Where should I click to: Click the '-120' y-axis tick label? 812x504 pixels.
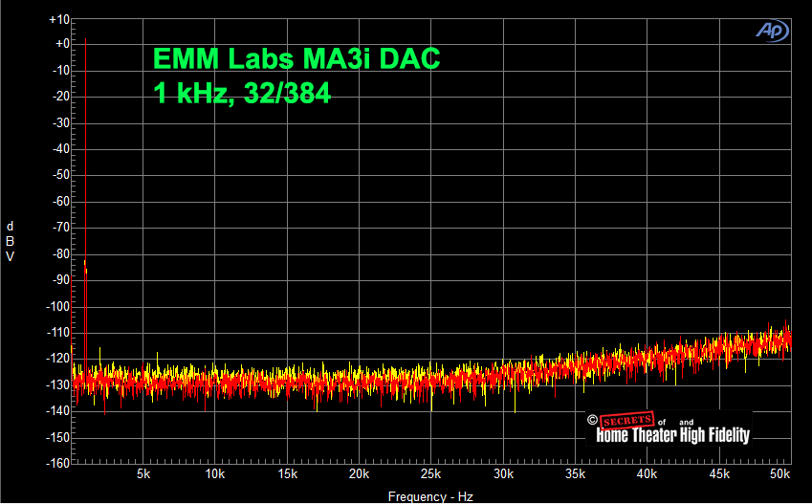58,358
